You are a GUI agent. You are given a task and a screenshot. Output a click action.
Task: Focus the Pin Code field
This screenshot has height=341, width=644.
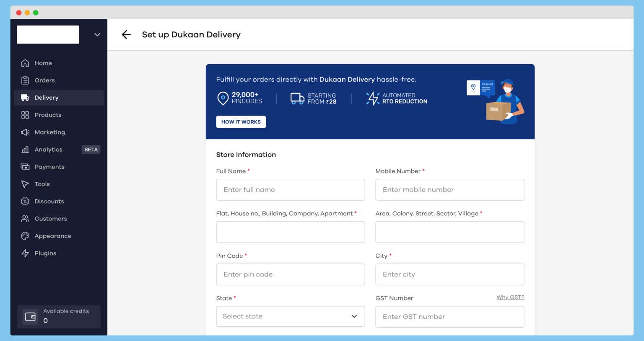coord(291,274)
